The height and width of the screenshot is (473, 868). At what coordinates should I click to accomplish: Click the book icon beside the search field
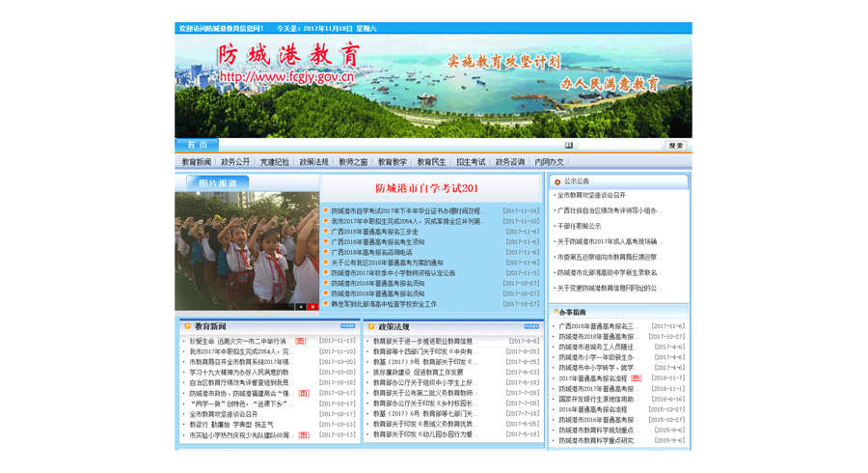[x=569, y=146]
